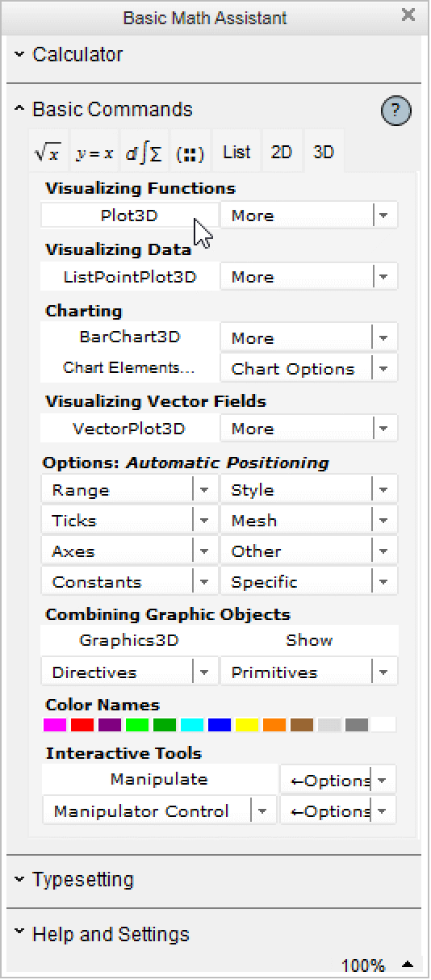Viewport: 431px width, 980px height.
Task: Switch to the y = x functions tab
Action: pyautogui.click(x=94, y=152)
